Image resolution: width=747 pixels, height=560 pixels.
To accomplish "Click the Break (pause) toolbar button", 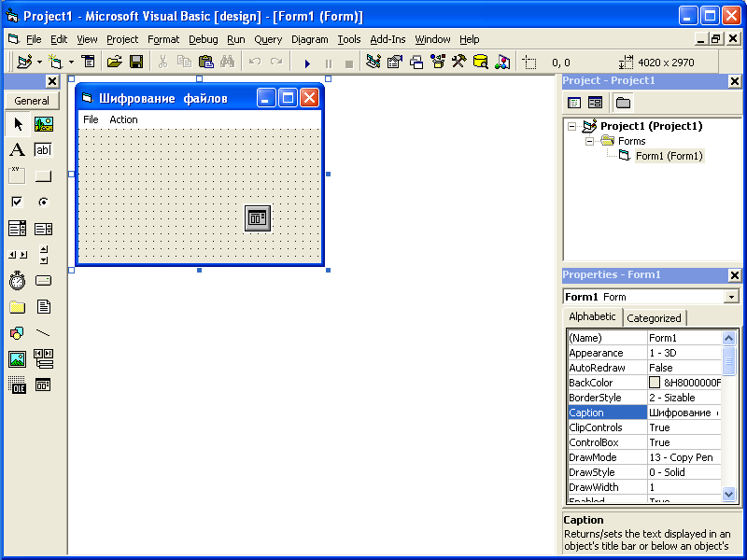I will tap(329, 63).
